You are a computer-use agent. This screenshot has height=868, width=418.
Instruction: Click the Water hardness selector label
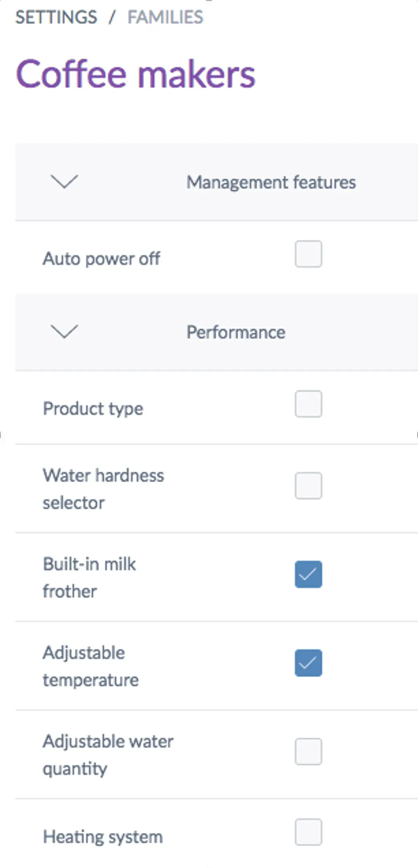(x=103, y=489)
